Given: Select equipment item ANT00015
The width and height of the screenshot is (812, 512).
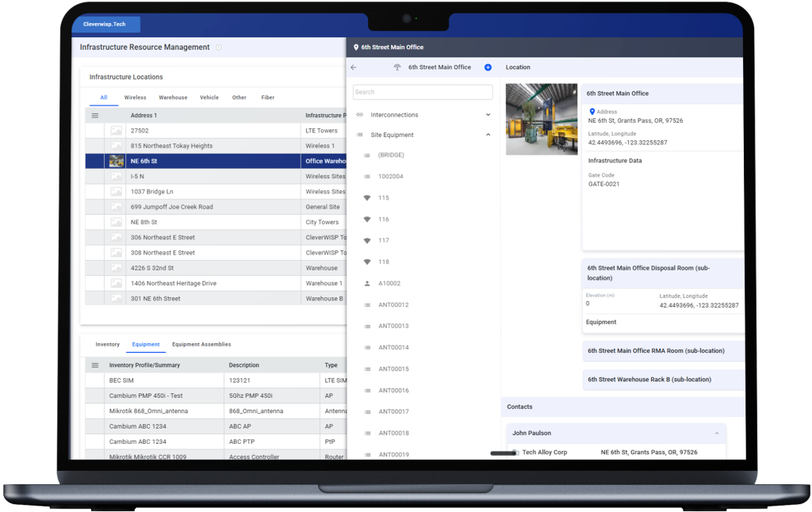Looking at the screenshot, I should [393, 369].
